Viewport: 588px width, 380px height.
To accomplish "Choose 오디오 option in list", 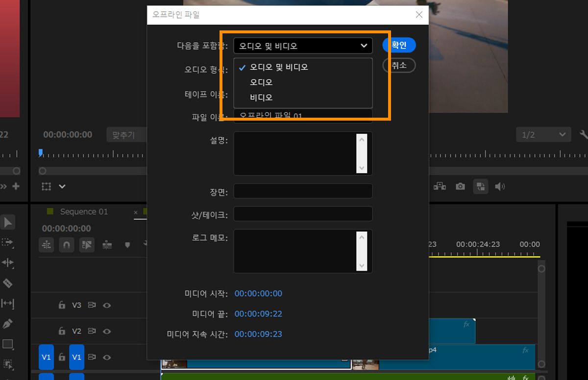I will click(303, 82).
